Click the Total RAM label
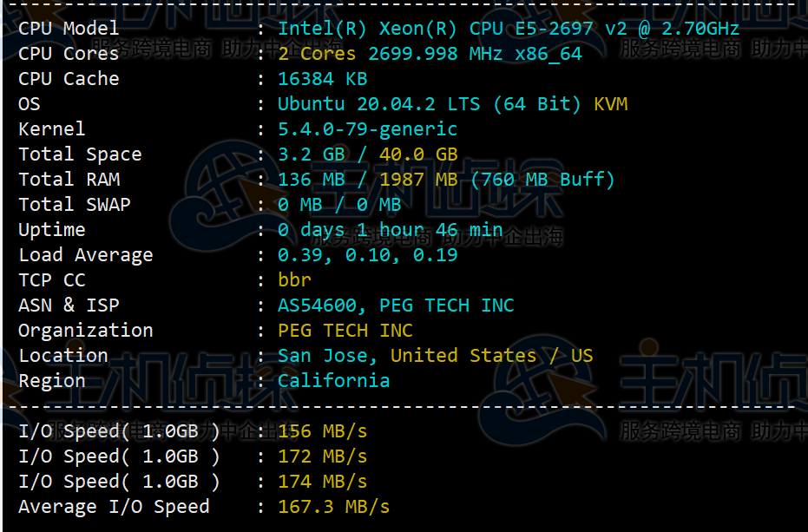The width and height of the screenshot is (808, 532). pos(69,180)
